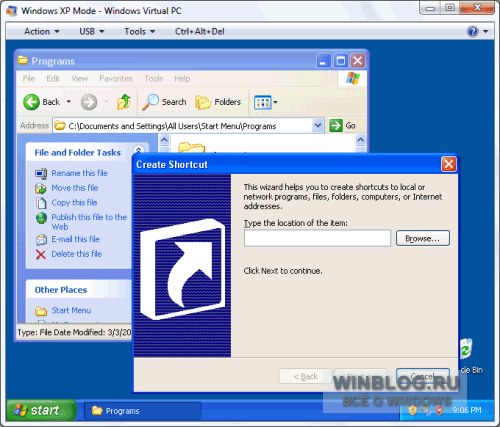
Task: Click Windows flag logo in Programs window
Action: coord(353,78)
